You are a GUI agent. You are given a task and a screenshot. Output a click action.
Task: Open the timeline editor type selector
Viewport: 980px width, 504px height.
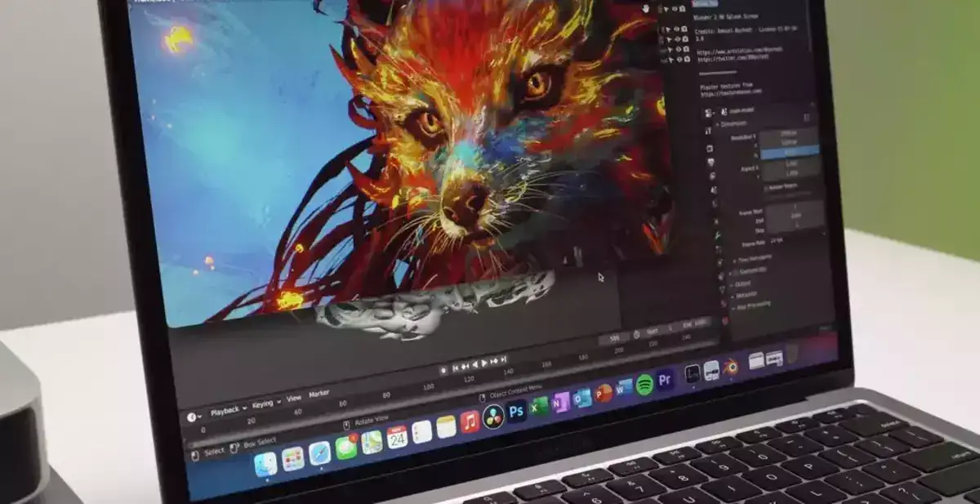194,416
